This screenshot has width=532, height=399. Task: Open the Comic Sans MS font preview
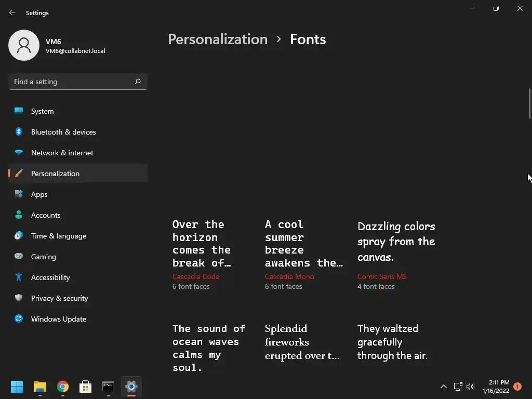pyautogui.click(x=396, y=242)
